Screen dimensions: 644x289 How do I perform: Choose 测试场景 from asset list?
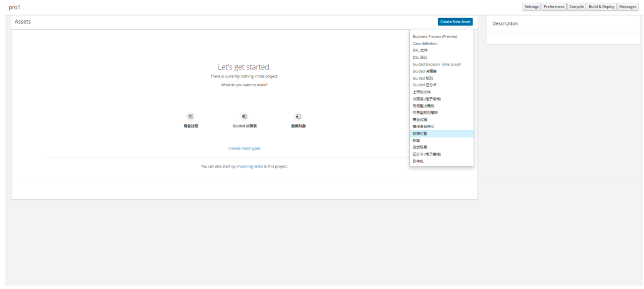(x=420, y=147)
